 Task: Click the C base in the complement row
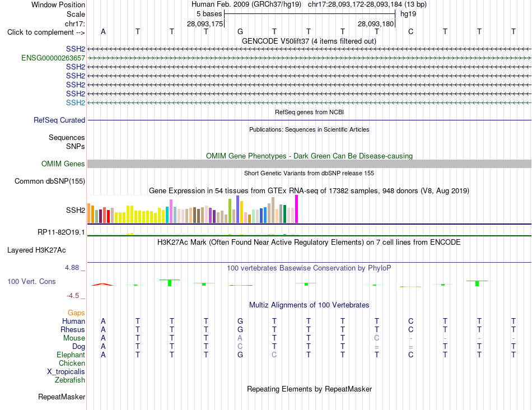410,32
